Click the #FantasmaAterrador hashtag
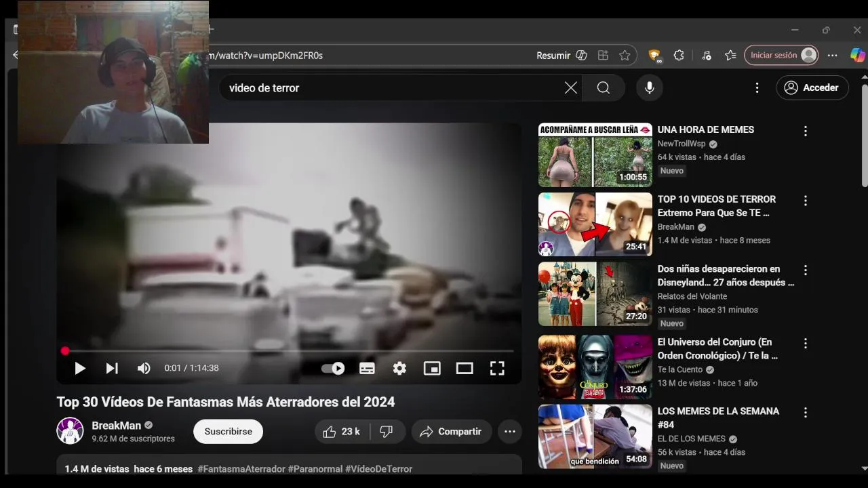868x488 pixels. 241,469
